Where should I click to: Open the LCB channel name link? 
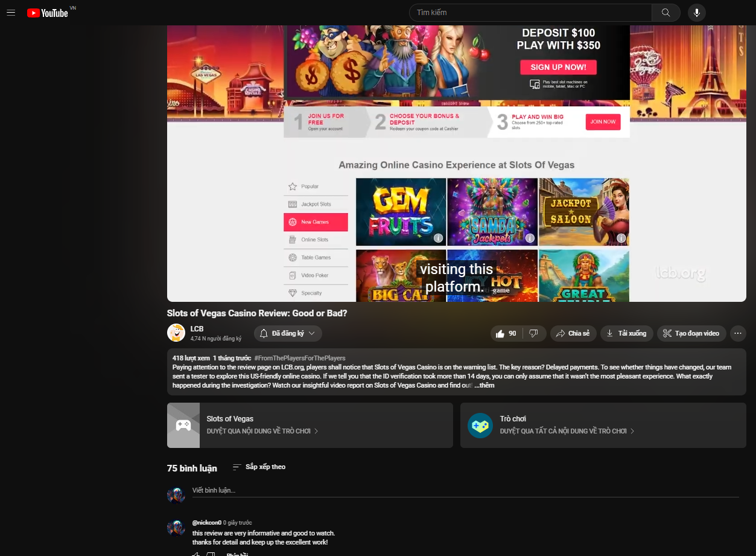[x=197, y=329]
